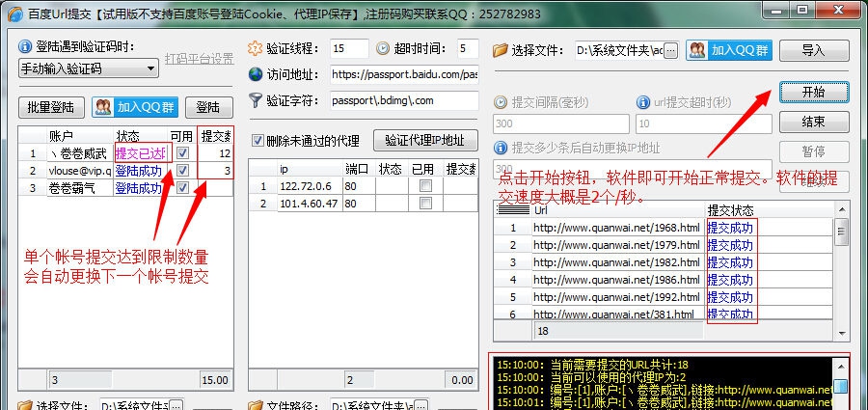The height and width of the screenshot is (410, 868).
Task: Toggle 可用 checkbox for account 卷卷霸气
Action: (x=182, y=188)
